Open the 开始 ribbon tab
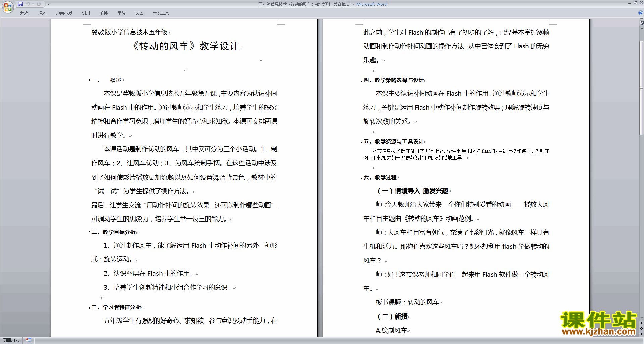The width and height of the screenshot is (644, 344). pyautogui.click(x=24, y=13)
